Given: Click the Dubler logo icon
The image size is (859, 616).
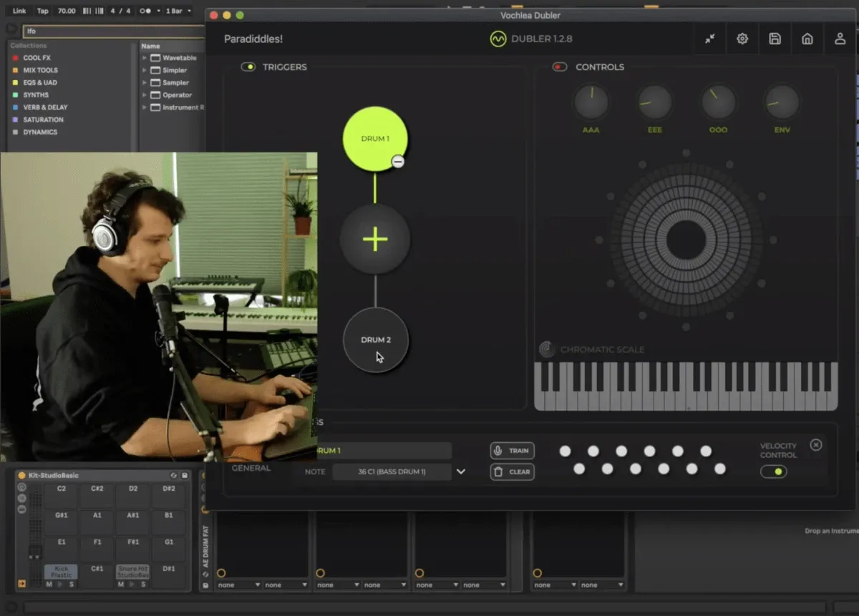Looking at the screenshot, I should 498,39.
